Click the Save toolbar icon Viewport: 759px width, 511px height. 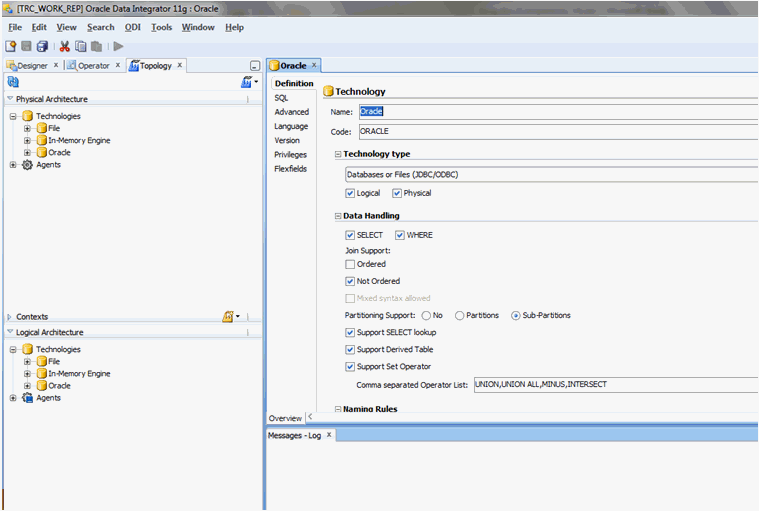click(x=27, y=46)
